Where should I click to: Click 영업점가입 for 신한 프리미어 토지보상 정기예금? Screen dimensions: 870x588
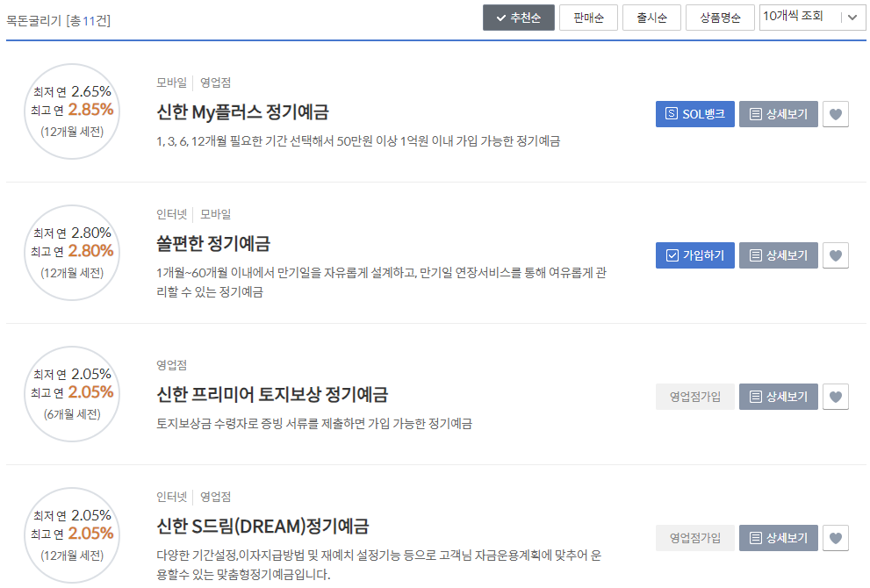[695, 398]
